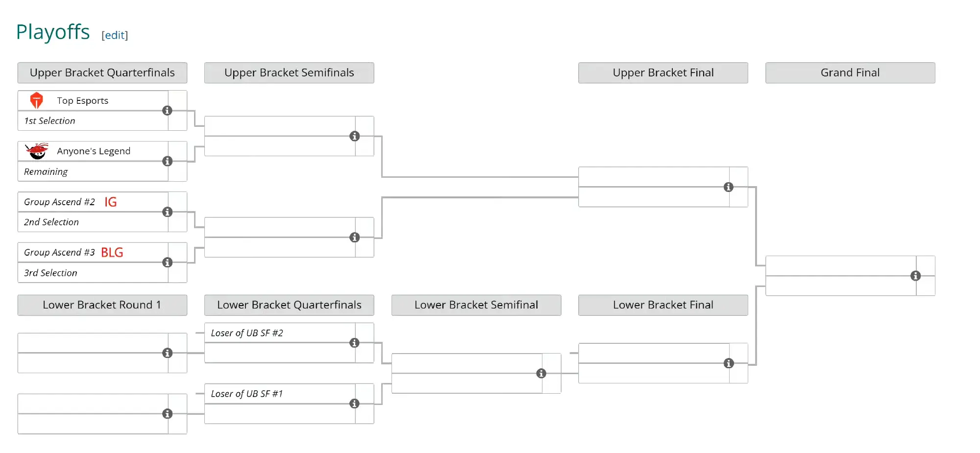
Task: Click the edit link beside Playoffs
Action: click(115, 35)
